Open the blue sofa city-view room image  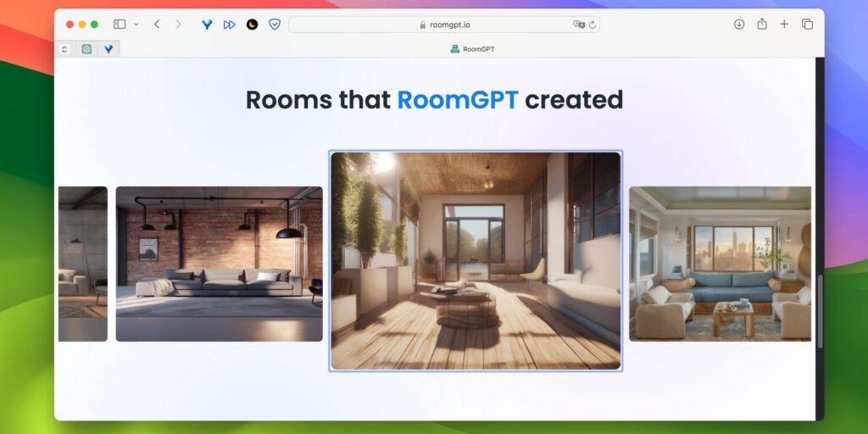(x=720, y=264)
